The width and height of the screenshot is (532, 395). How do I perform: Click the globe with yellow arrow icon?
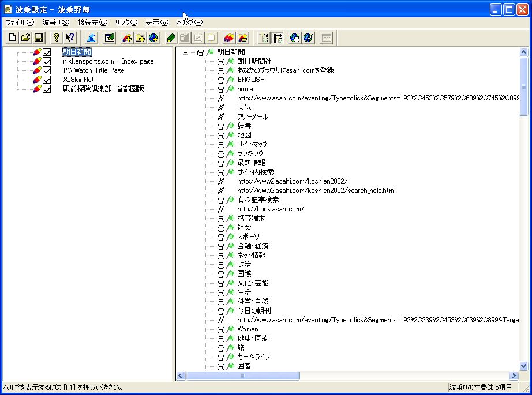[153, 38]
